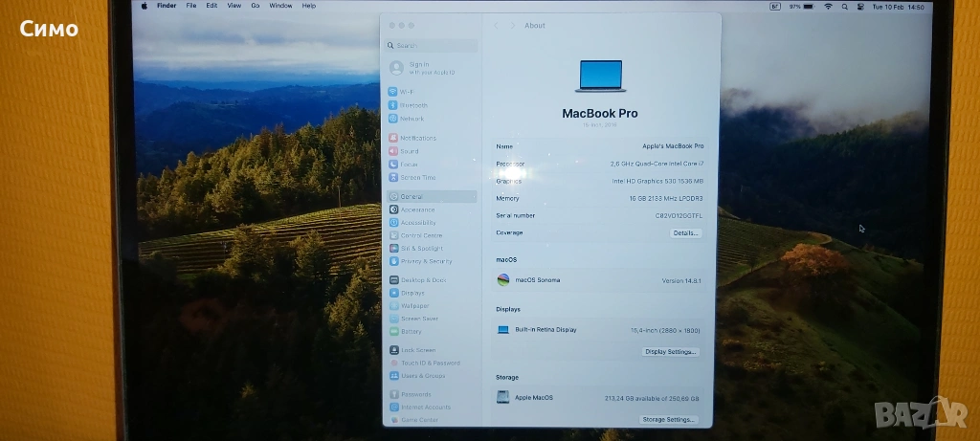Open the Notifications settings pane

point(418,138)
